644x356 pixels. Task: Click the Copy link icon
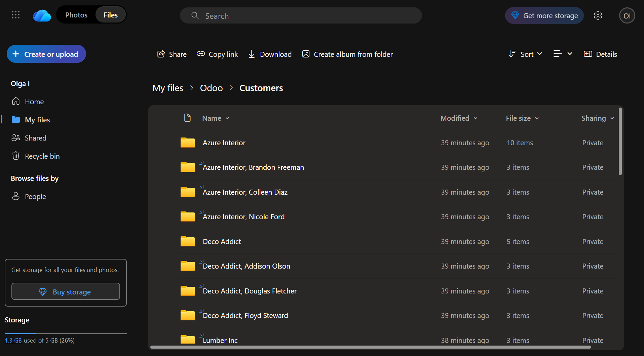pos(201,54)
